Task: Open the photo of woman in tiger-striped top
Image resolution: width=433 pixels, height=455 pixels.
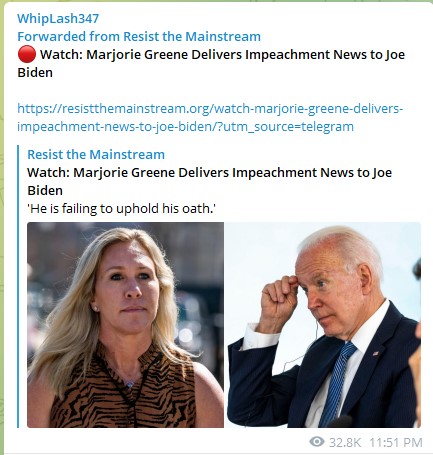Action: (125, 325)
